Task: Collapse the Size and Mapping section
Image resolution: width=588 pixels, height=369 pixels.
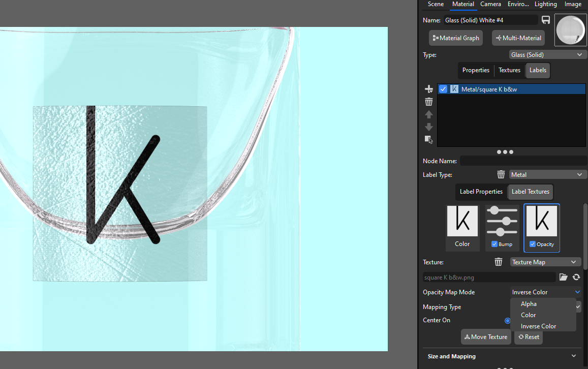Action: point(574,356)
